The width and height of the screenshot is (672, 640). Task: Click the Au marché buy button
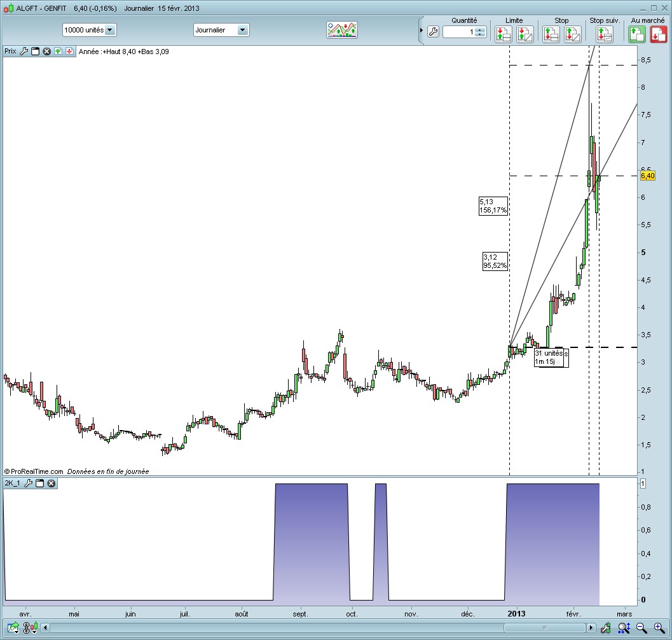click(x=637, y=34)
